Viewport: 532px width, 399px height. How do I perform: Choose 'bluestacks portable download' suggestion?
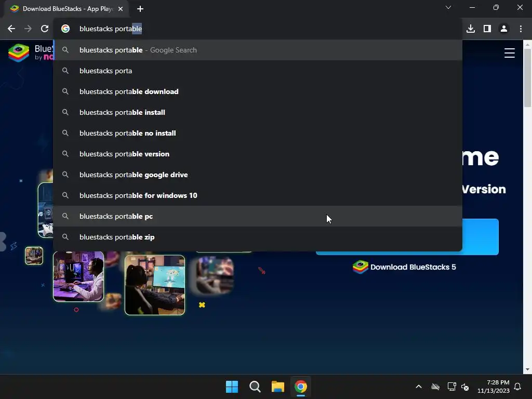258,91
